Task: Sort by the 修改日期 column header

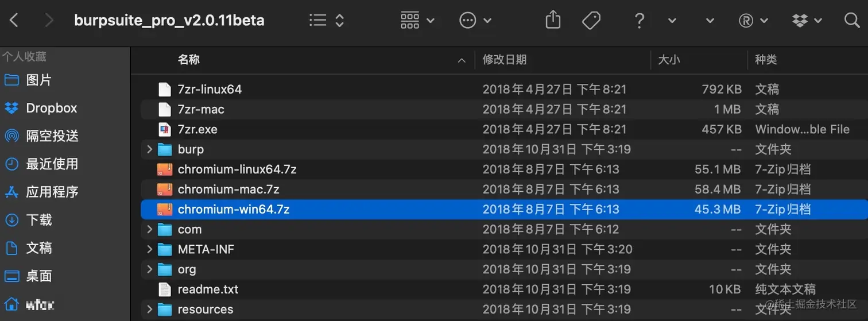Action: pos(505,60)
